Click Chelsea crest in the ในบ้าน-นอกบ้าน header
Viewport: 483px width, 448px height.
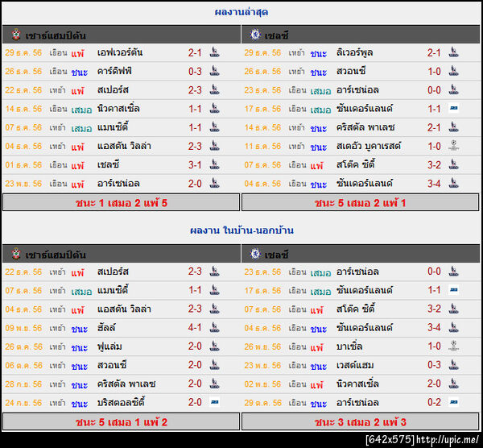(x=255, y=254)
